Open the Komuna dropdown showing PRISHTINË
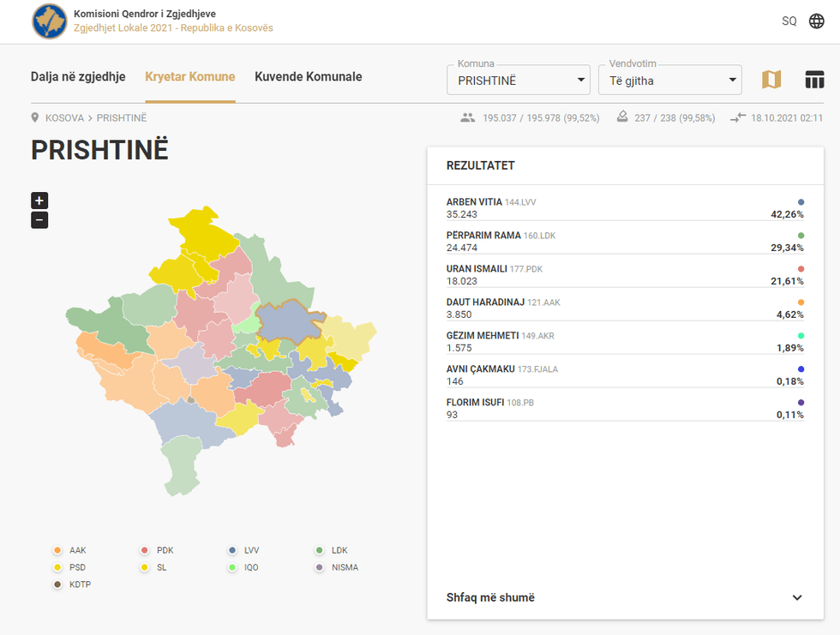The width and height of the screenshot is (840, 635). pyautogui.click(x=518, y=81)
